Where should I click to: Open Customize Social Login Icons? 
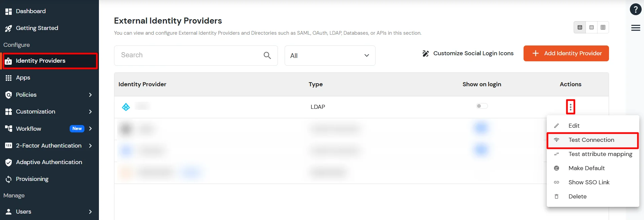click(x=473, y=53)
